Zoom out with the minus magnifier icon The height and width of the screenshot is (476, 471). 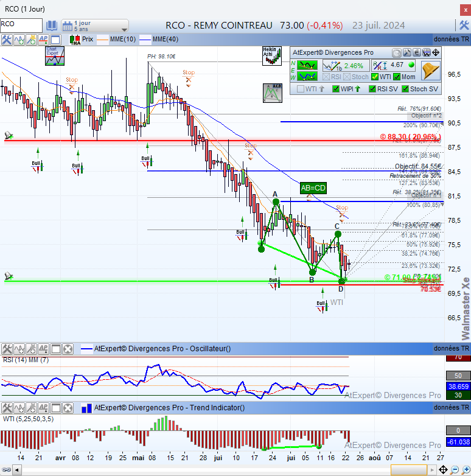click(455, 471)
